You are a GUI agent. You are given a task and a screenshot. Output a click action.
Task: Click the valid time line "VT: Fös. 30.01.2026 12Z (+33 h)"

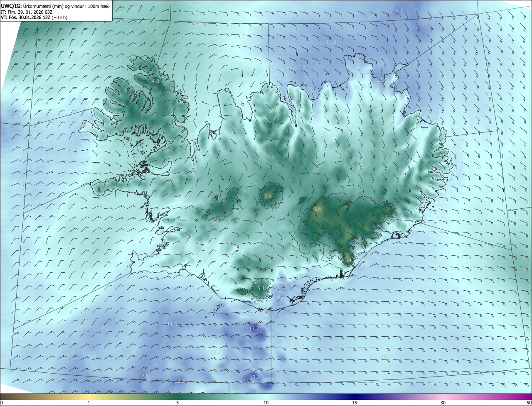[34, 17]
